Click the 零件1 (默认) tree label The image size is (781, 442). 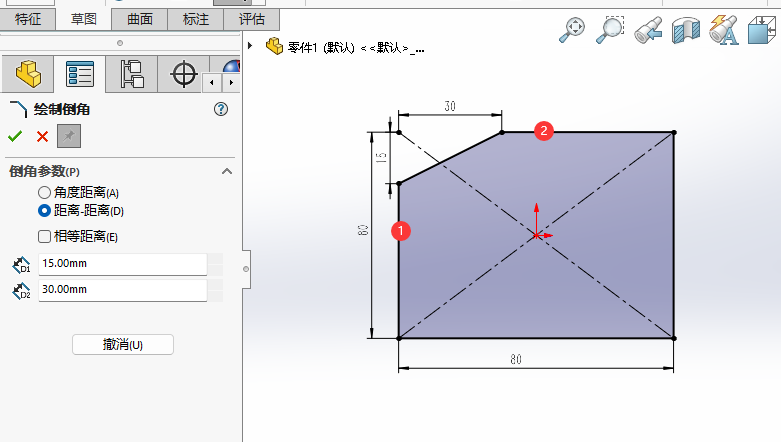coord(321,48)
